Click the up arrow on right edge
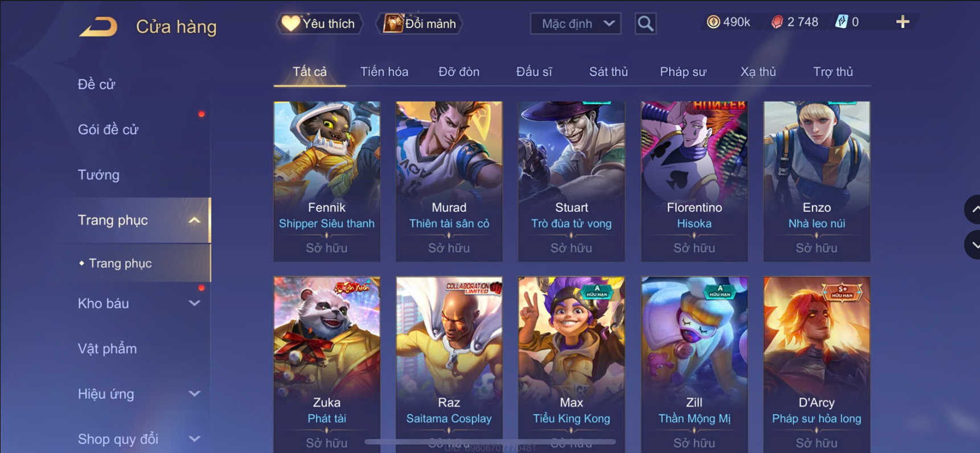980x453 pixels. coord(973,209)
